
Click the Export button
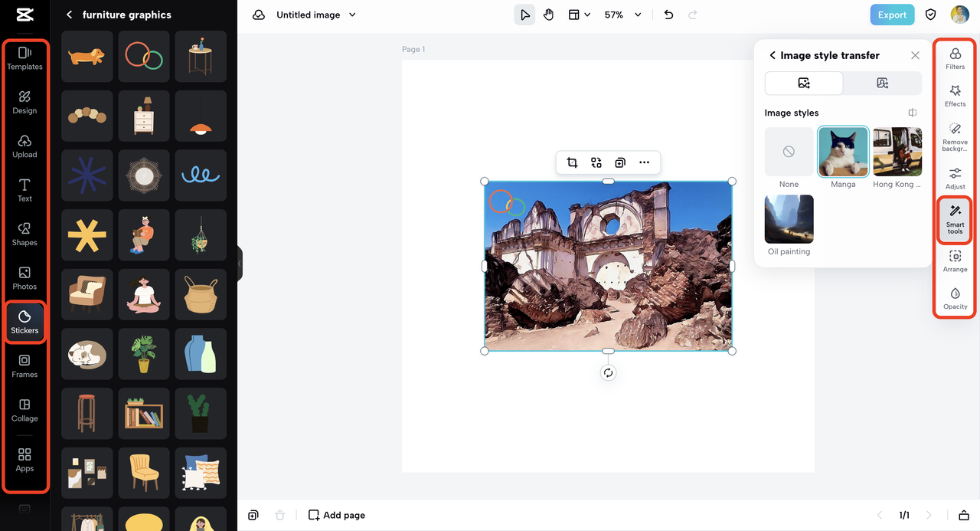pos(892,15)
